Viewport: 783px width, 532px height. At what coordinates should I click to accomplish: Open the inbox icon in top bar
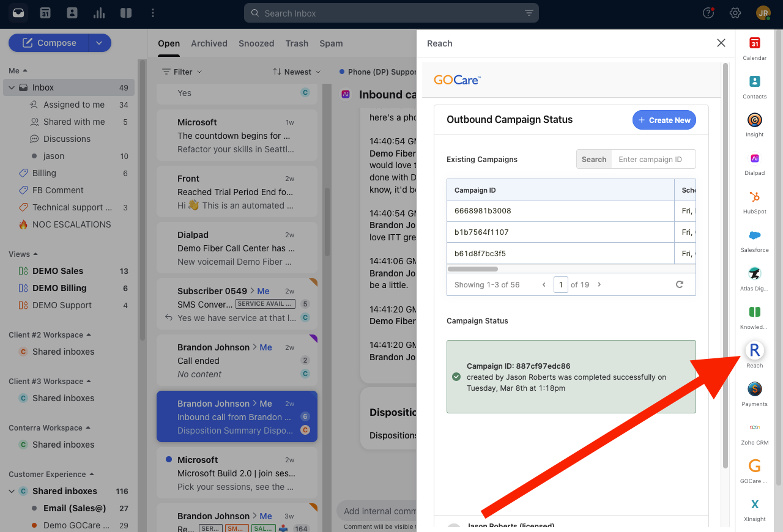tap(18, 13)
